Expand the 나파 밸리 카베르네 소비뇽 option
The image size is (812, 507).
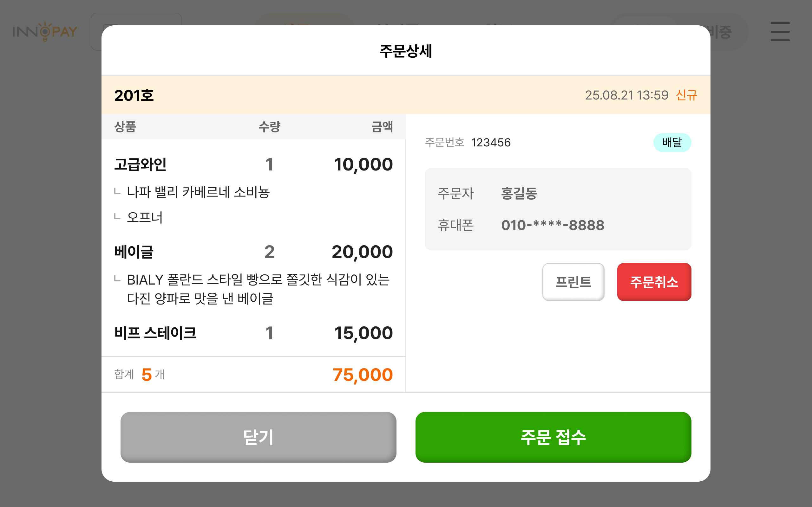199,192
